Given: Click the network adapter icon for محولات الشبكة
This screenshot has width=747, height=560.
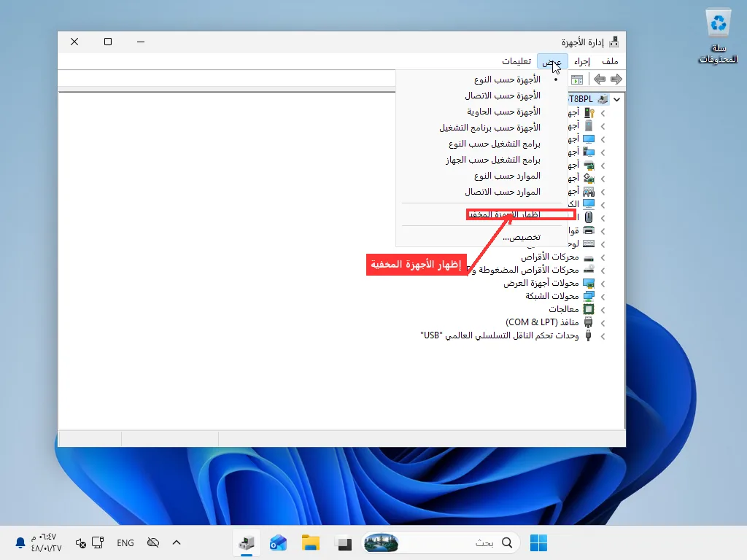Looking at the screenshot, I should pos(589,296).
